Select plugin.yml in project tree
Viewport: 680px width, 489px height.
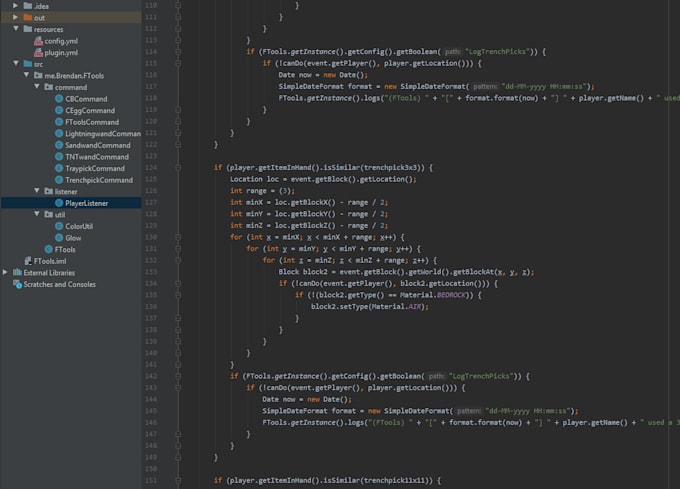coord(61,53)
